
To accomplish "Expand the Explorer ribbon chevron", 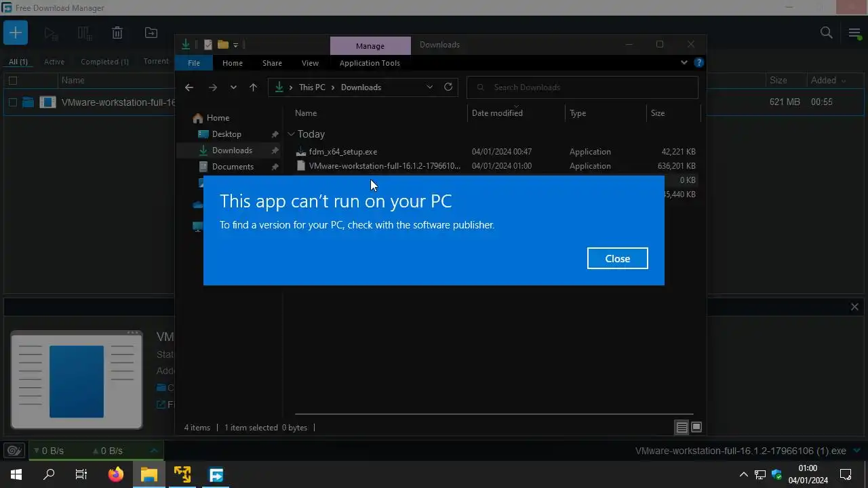I will click(x=684, y=62).
